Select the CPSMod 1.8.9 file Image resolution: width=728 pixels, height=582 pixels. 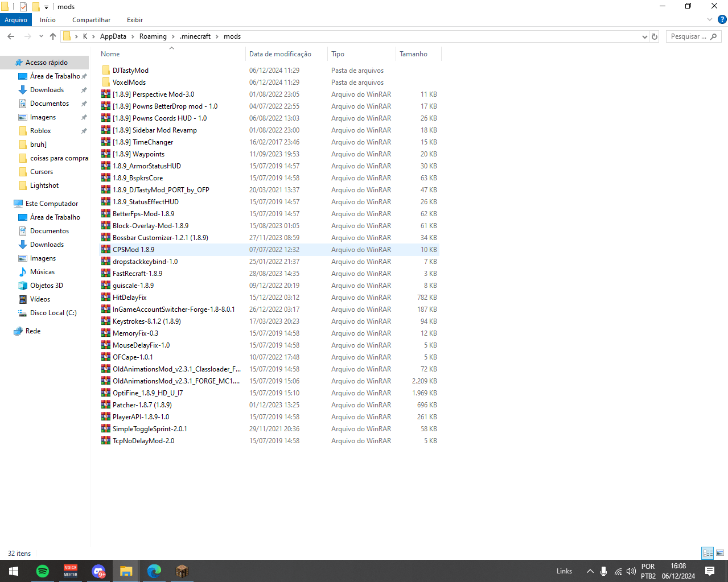pyautogui.click(x=270, y=250)
